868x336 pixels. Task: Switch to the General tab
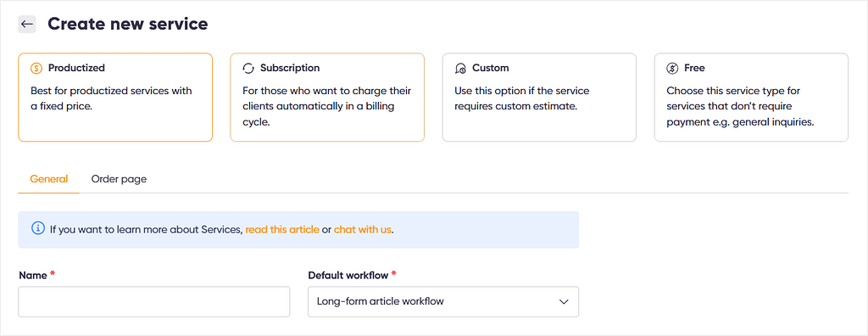coord(48,179)
